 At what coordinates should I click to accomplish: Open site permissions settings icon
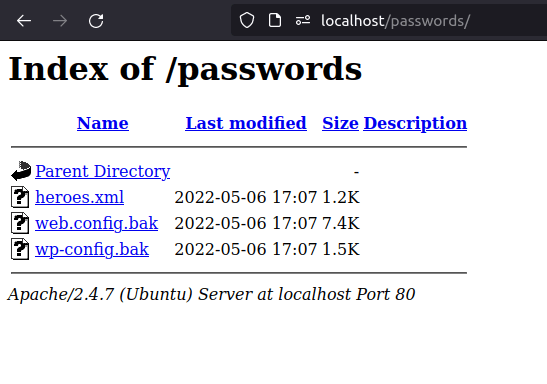click(x=303, y=20)
